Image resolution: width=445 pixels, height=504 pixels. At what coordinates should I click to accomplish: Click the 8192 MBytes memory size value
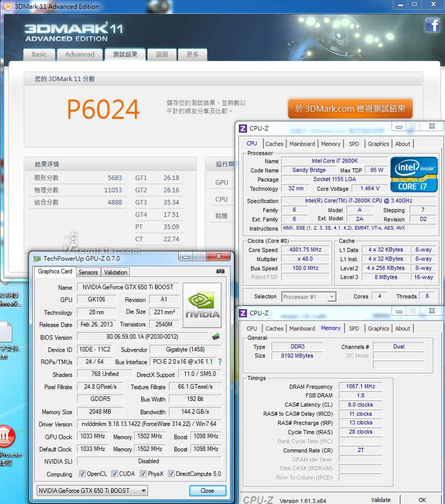(297, 356)
